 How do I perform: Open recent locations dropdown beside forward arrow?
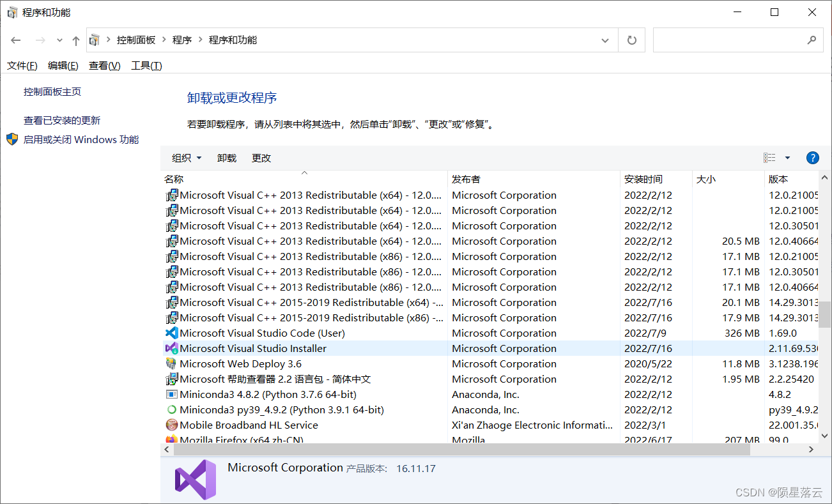(59, 40)
